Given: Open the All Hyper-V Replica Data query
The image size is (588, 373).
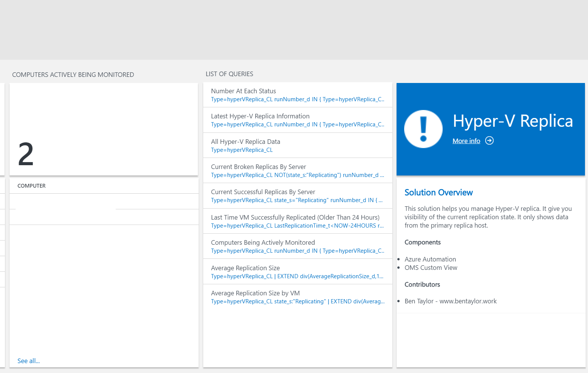Looking at the screenshot, I should 298,145.
